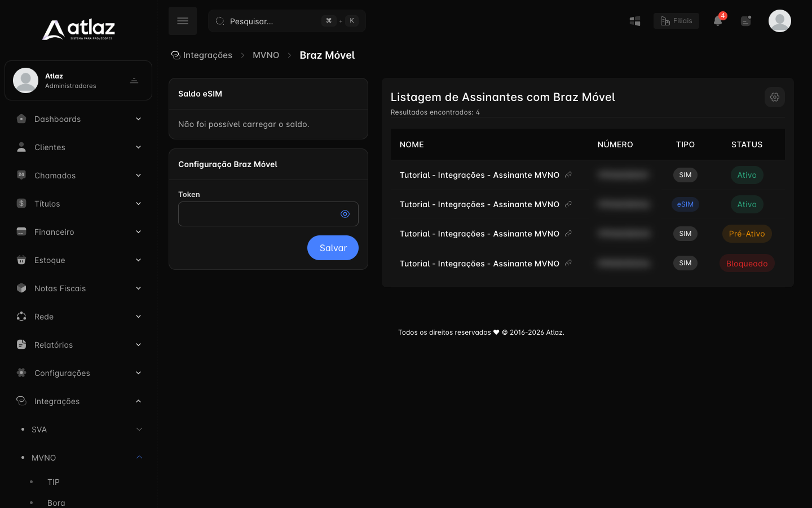Click the Dashboards sidebar icon
This screenshot has height=508, width=812.
pyautogui.click(x=21, y=119)
